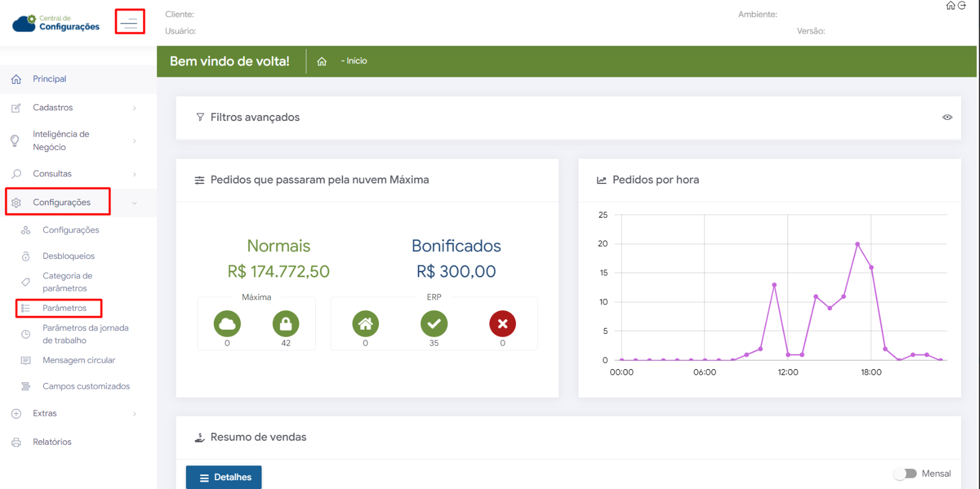Expand the Extras chevron

click(x=135, y=413)
